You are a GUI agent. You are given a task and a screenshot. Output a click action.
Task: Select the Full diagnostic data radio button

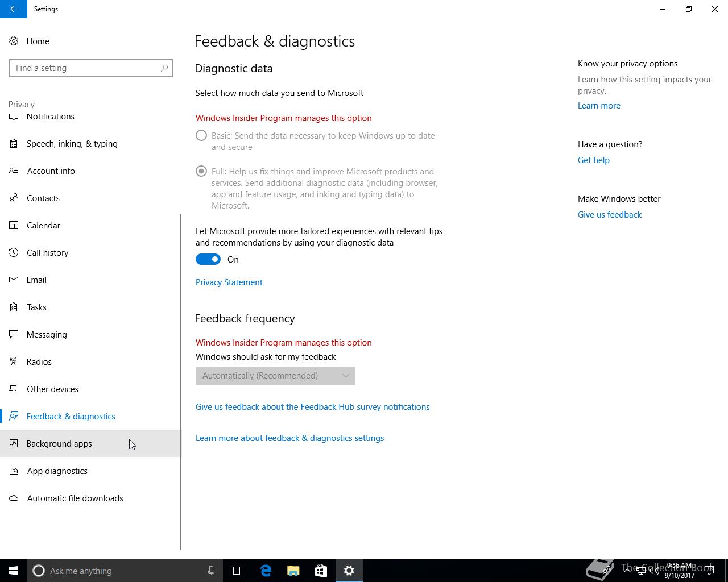[x=201, y=171]
